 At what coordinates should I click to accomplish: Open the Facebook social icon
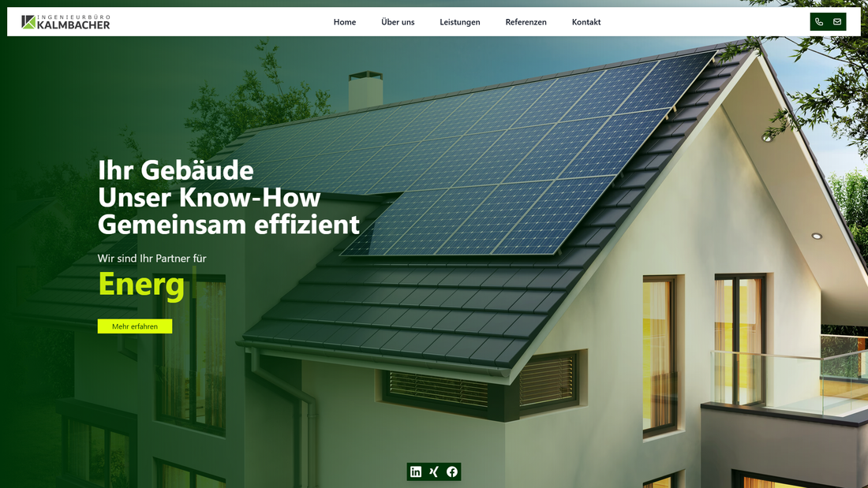[x=452, y=471]
